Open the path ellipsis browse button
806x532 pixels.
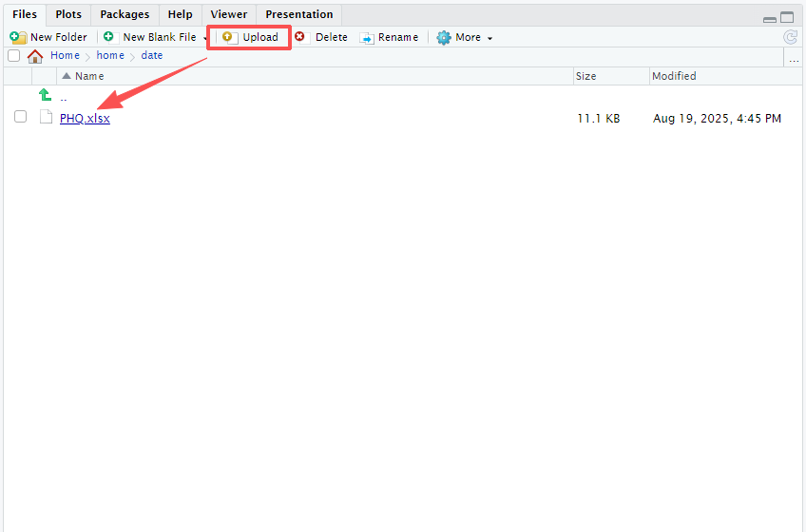[795, 60]
